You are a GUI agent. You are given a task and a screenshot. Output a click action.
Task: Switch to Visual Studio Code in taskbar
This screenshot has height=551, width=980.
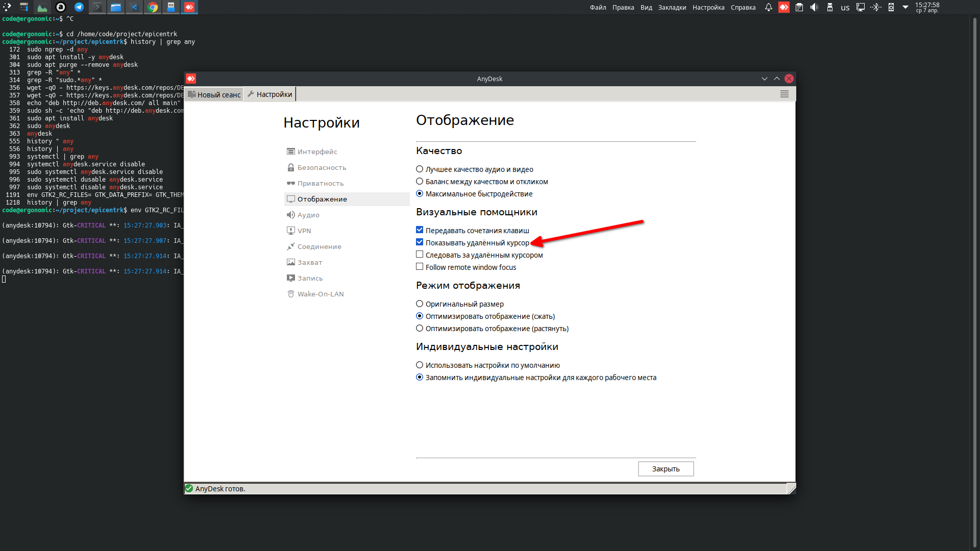134,7
